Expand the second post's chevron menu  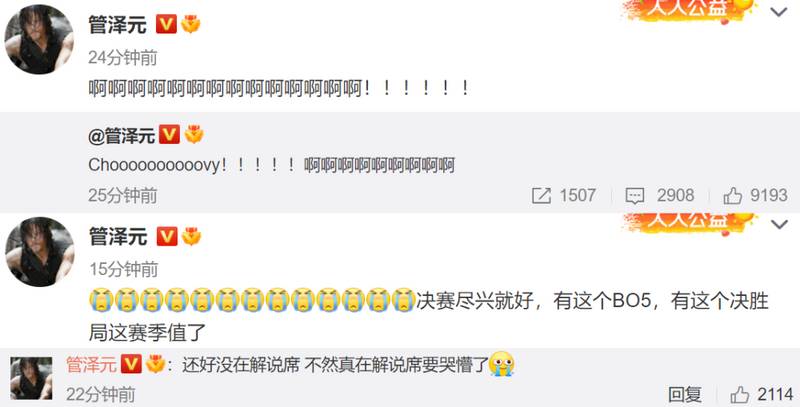779,224
